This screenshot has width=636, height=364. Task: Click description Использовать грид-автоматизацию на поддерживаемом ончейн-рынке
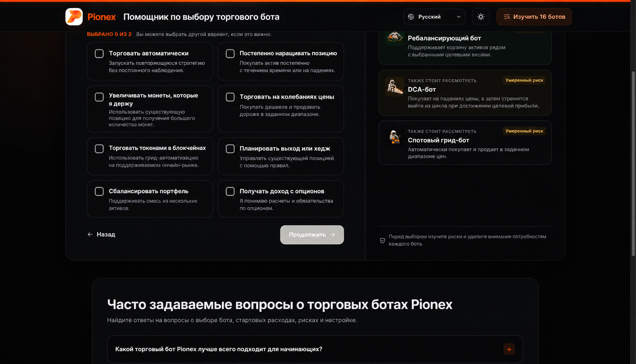[x=153, y=161]
